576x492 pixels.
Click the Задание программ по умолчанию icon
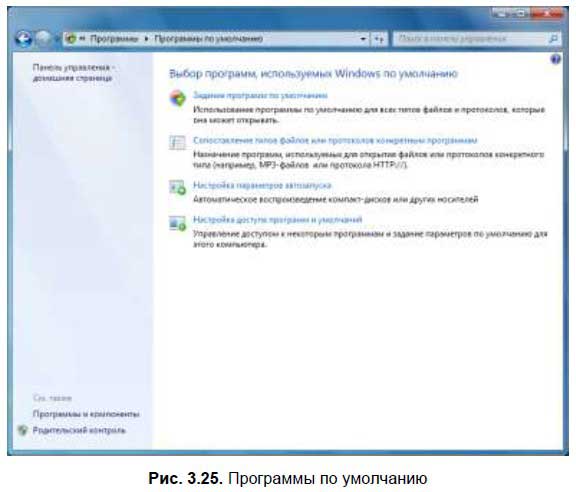coord(177,98)
